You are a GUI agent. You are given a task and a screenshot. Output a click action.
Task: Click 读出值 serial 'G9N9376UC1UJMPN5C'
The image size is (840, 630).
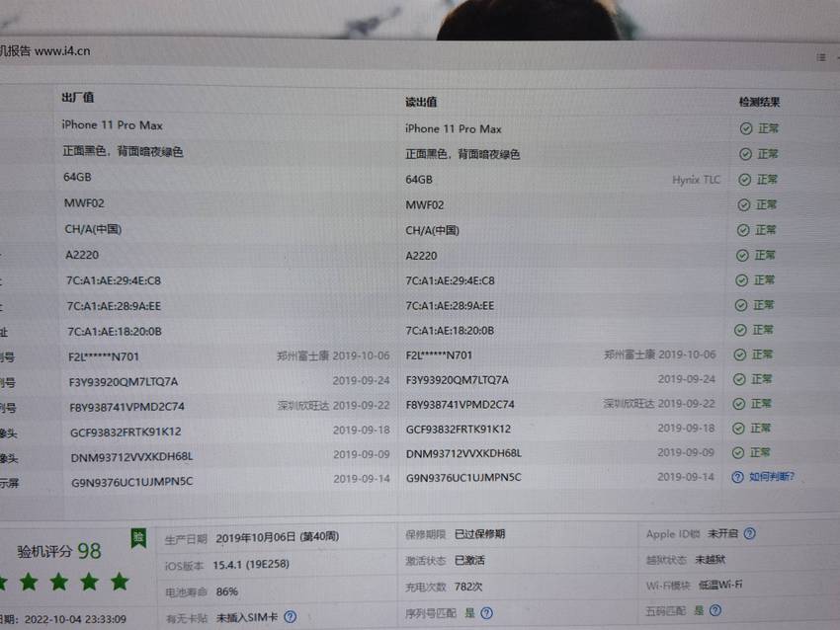click(463, 478)
